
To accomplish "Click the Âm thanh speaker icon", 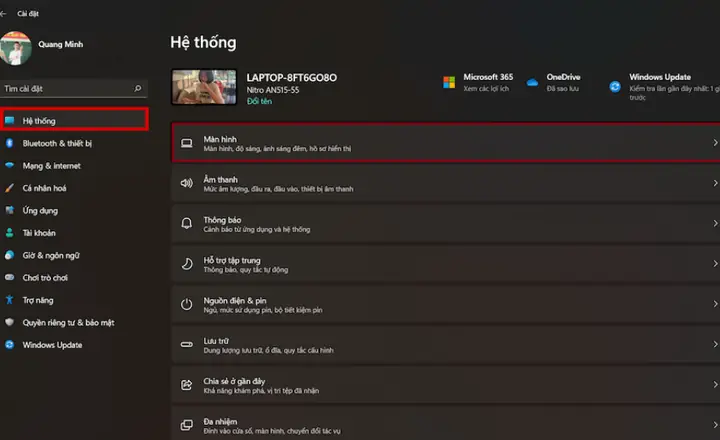I will coord(186,183).
